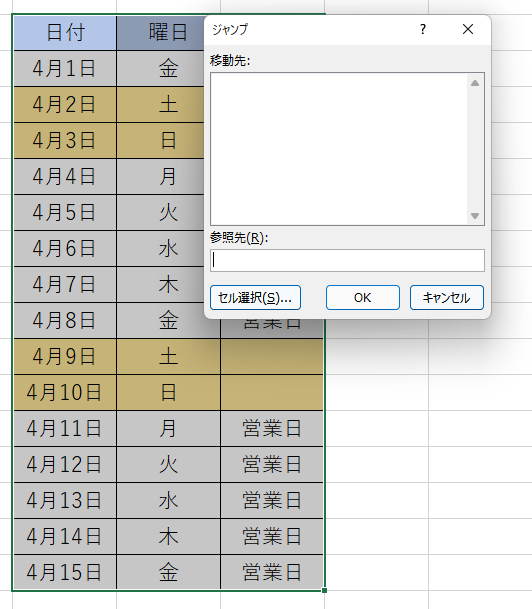The width and height of the screenshot is (532, 609).
Task: Select the cell 4月12日
Action: pos(65,464)
